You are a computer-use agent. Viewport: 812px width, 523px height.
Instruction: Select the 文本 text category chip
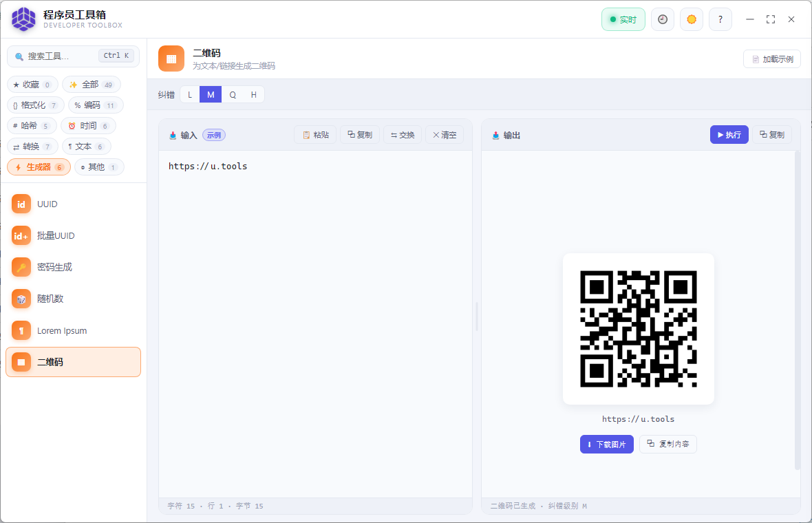pos(87,147)
